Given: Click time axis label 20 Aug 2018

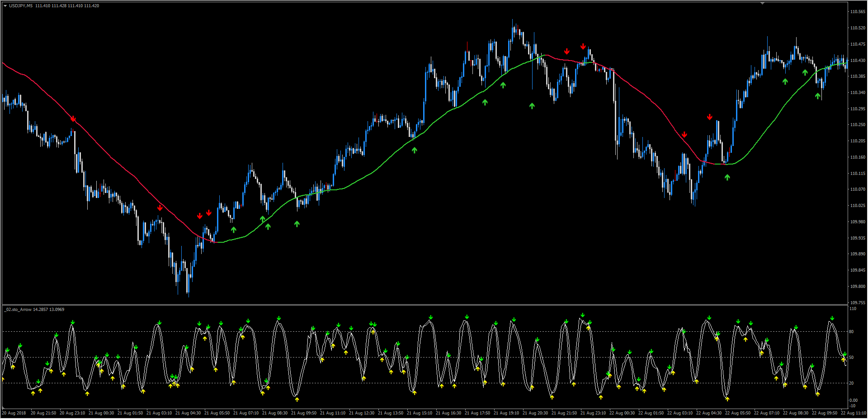Looking at the screenshot, I should click(x=14, y=413).
